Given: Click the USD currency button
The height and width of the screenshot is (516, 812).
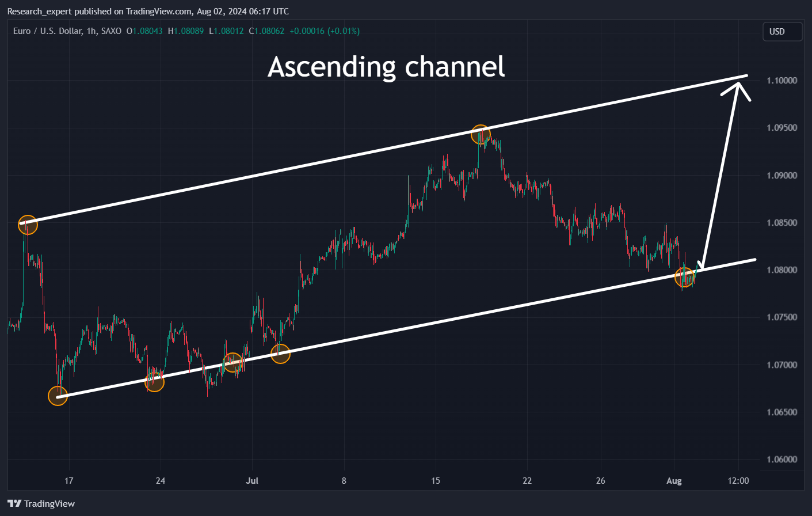Looking at the screenshot, I should tap(782, 32).
